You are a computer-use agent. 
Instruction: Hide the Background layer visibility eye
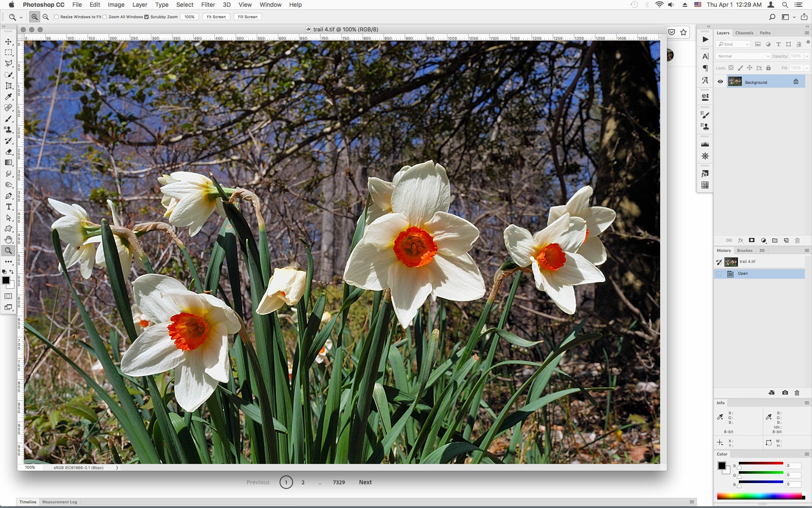[720, 82]
